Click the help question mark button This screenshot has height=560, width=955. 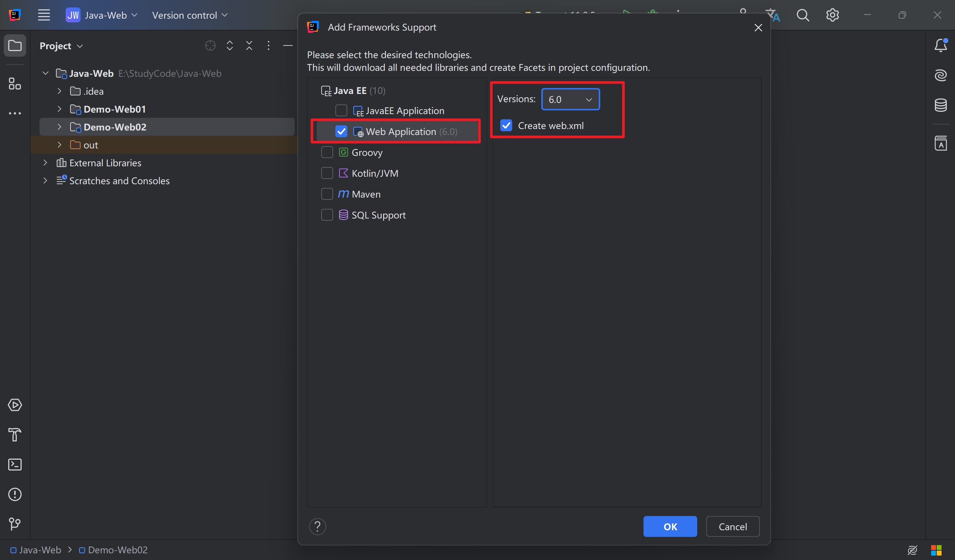(317, 526)
